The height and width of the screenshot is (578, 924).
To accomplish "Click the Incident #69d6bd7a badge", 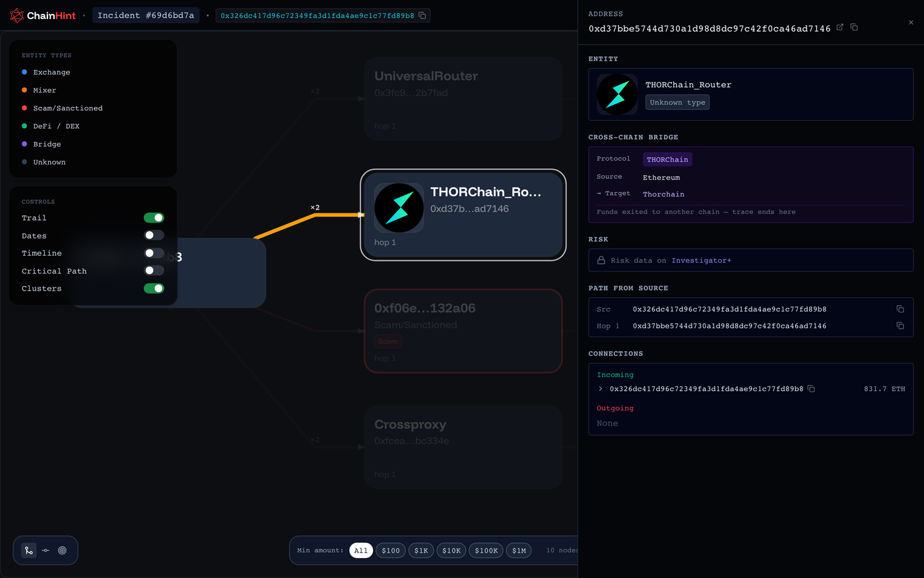I will tap(146, 15).
